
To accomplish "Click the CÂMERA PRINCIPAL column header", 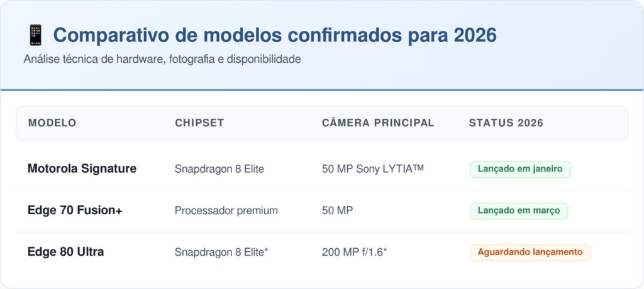I will click(378, 123).
